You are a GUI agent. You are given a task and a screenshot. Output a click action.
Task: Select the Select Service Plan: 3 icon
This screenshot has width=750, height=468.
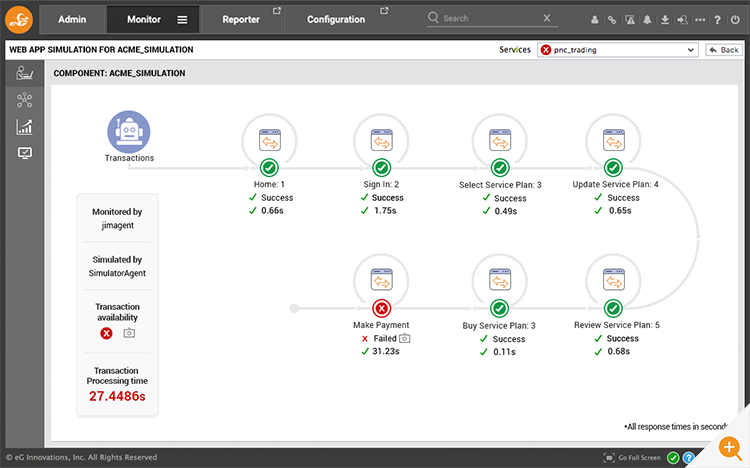(500, 141)
